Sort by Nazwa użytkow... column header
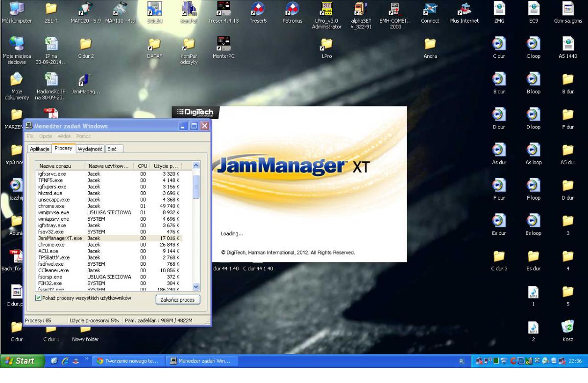Screen dimensions: 588x383 click(109, 166)
